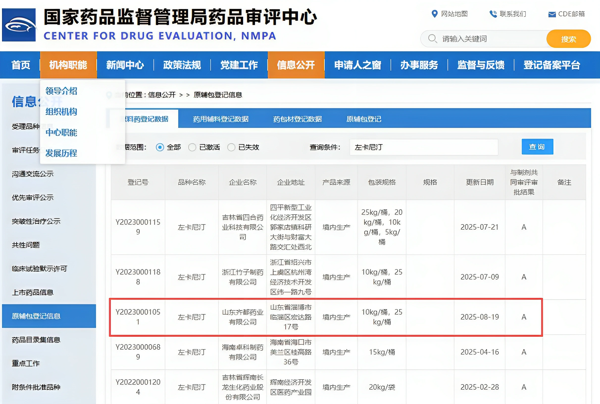Select the 已激活 radio option
The image size is (600, 404).
click(x=195, y=147)
